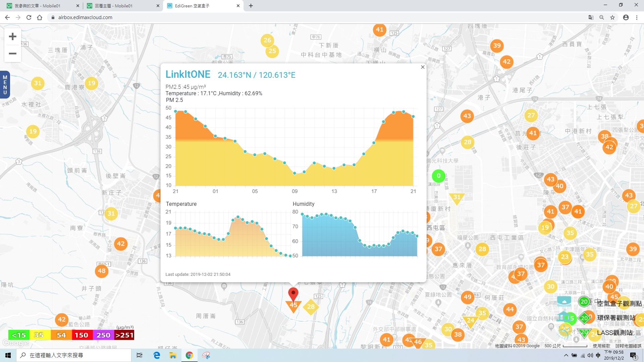Click green diamond 20 legend sample
Viewport: 644px width, 362px height.
coord(585,318)
